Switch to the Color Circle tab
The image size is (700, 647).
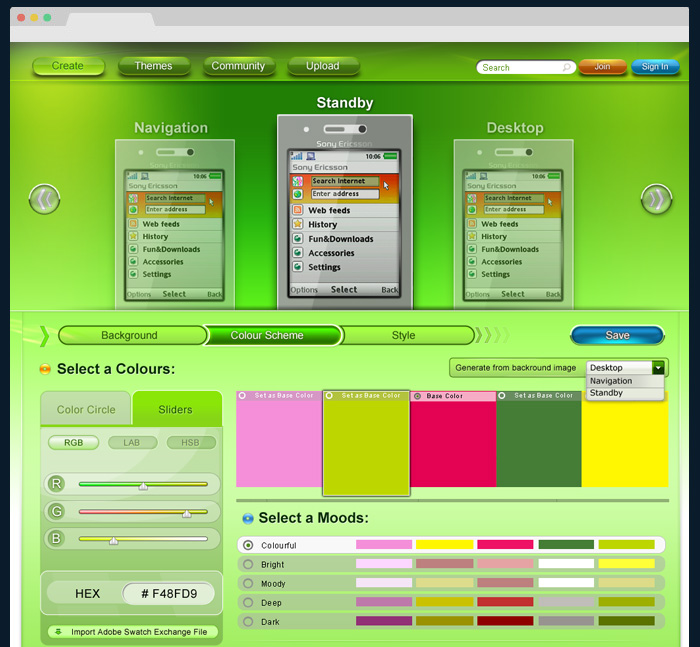[x=86, y=409]
